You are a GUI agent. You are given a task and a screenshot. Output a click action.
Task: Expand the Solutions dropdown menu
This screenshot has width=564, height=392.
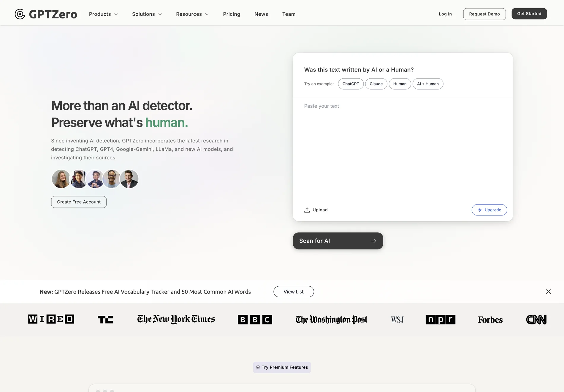(147, 14)
